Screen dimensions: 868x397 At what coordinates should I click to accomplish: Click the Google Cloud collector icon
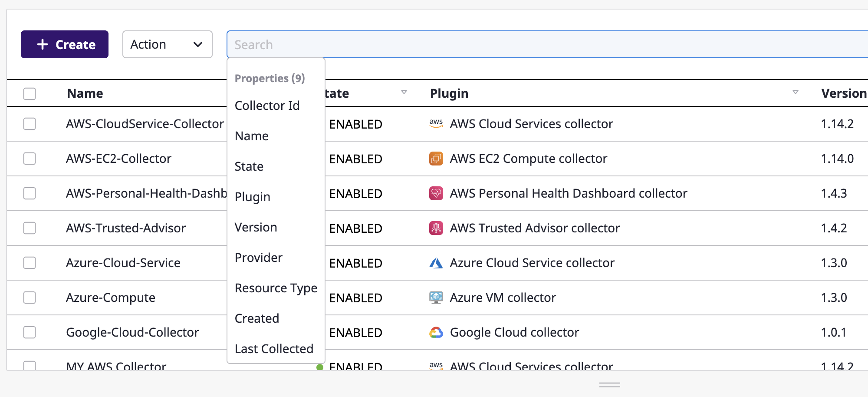coord(436,332)
